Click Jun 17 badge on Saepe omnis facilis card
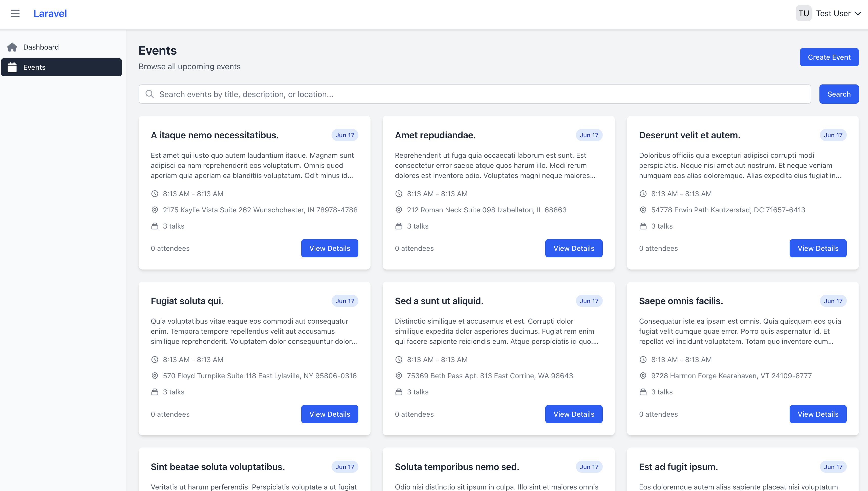 click(x=833, y=301)
